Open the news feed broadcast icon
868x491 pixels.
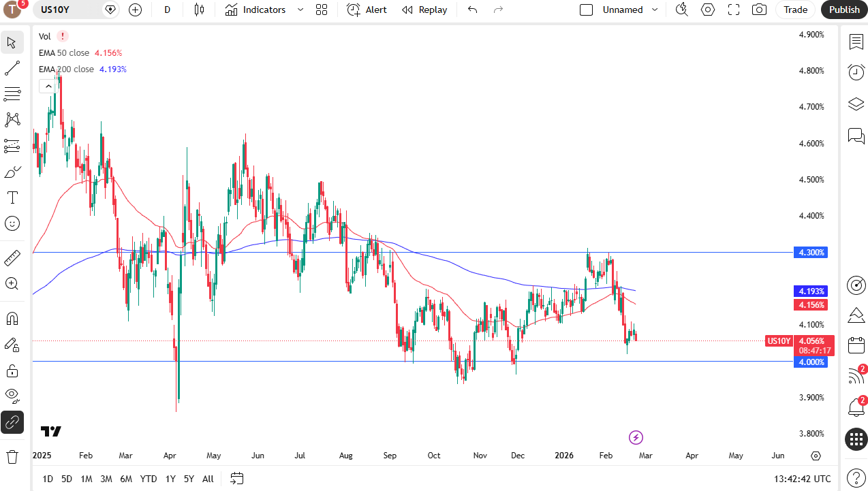(x=856, y=375)
